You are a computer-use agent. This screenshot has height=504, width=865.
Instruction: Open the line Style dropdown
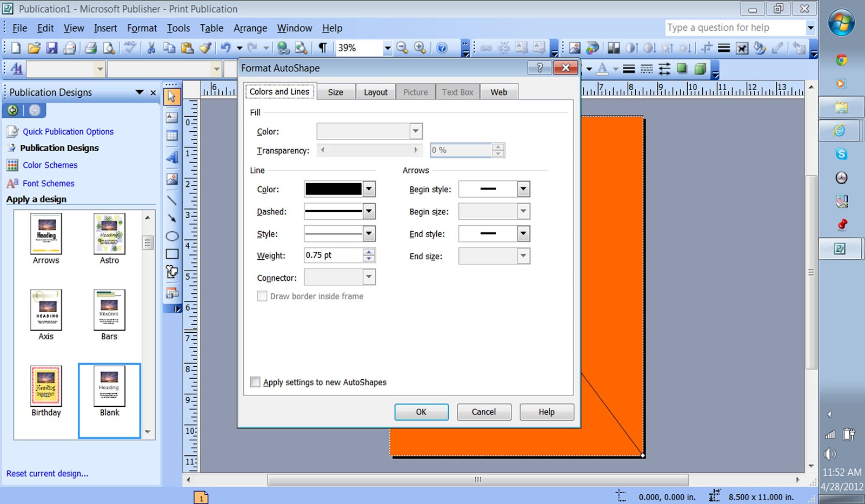pyautogui.click(x=369, y=233)
